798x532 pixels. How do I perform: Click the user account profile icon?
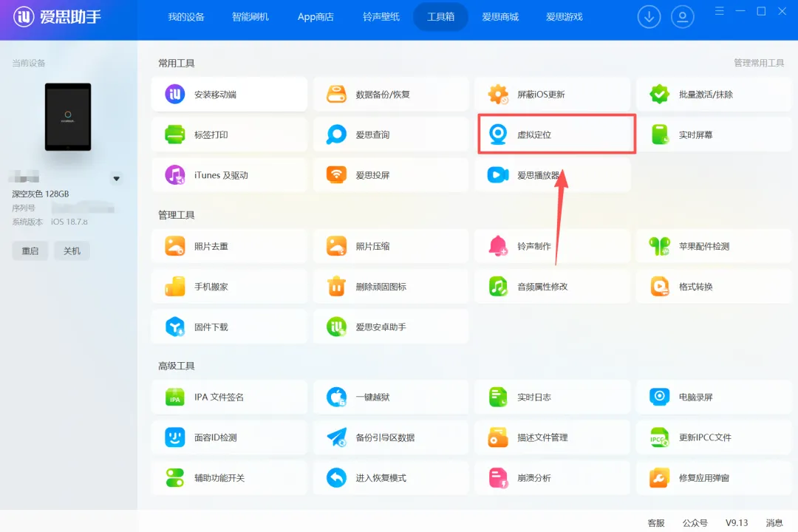click(683, 17)
